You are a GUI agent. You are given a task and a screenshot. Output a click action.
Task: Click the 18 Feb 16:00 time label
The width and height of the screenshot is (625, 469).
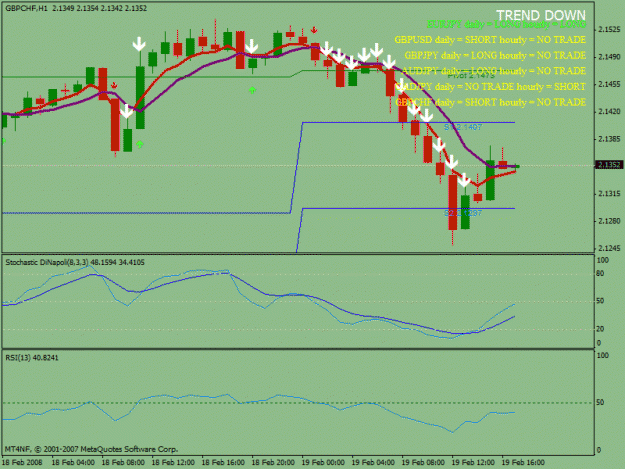coord(223,463)
